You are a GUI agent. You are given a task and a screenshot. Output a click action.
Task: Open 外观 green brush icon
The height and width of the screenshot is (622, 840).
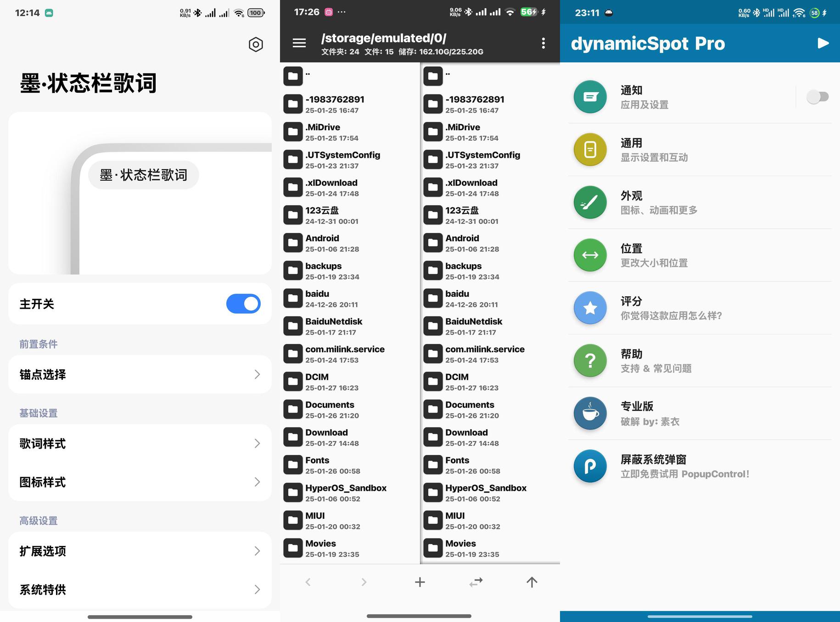point(590,202)
